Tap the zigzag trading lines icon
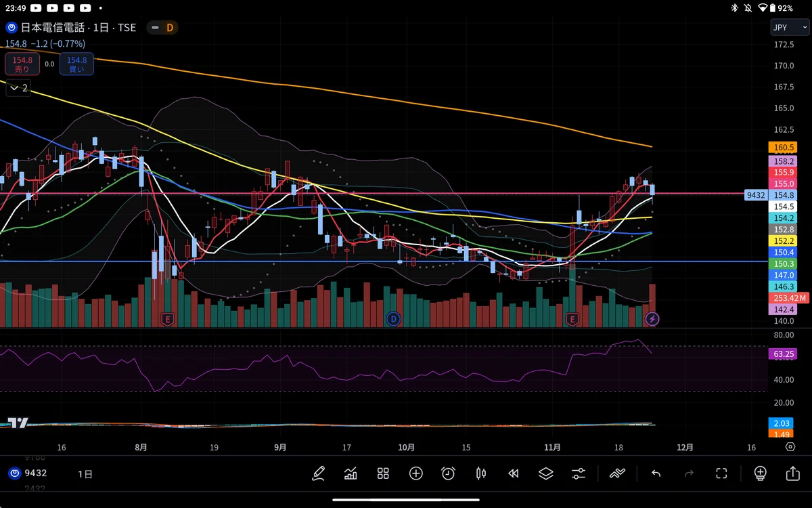This screenshot has height=508, width=812. (617, 473)
